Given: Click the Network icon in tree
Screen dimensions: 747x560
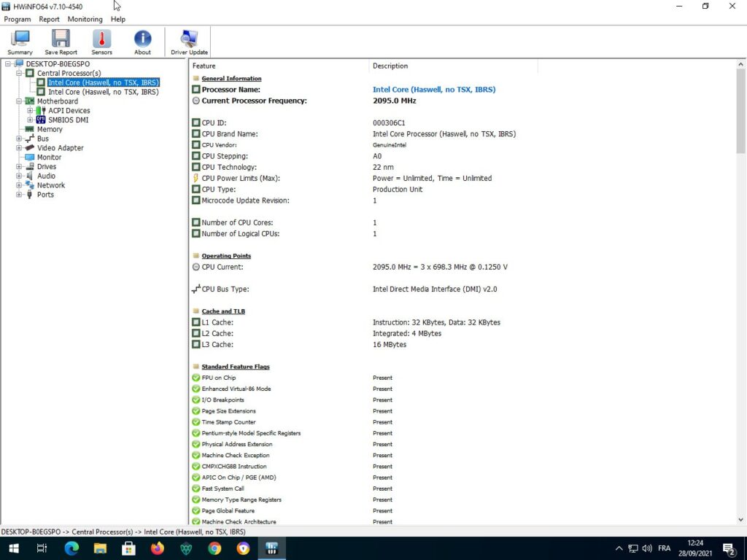Looking at the screenshot, I should [29, 185].
